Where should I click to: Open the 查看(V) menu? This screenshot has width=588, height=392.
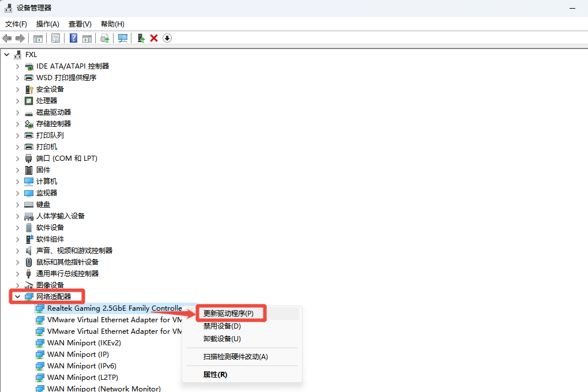click(x=80, y=24)
